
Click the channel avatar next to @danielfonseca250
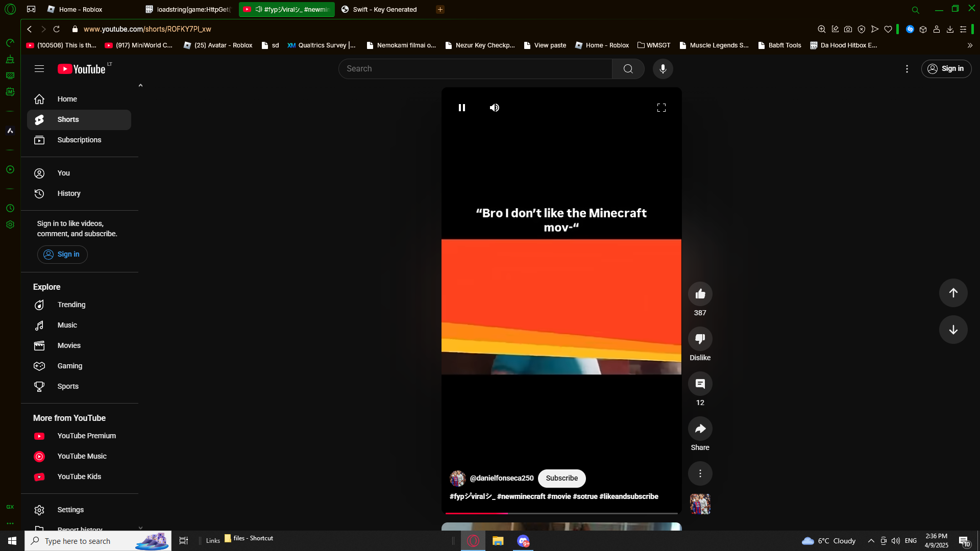click(458, 479)
